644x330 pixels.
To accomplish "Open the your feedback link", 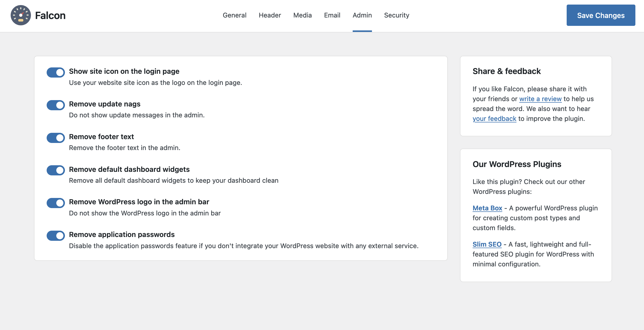I will [x=494, y=119].
